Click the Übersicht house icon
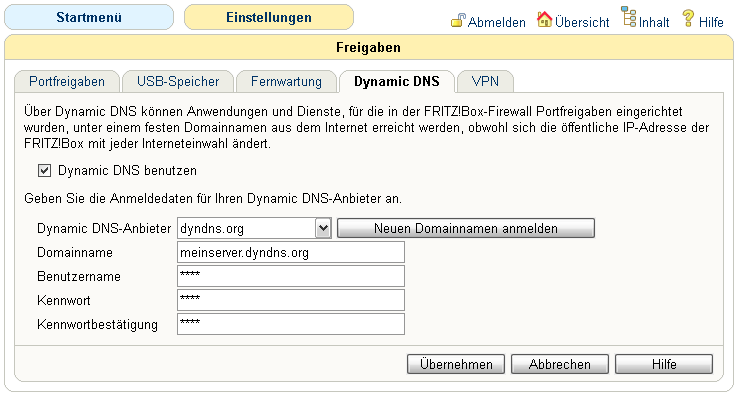 (545, 19)
